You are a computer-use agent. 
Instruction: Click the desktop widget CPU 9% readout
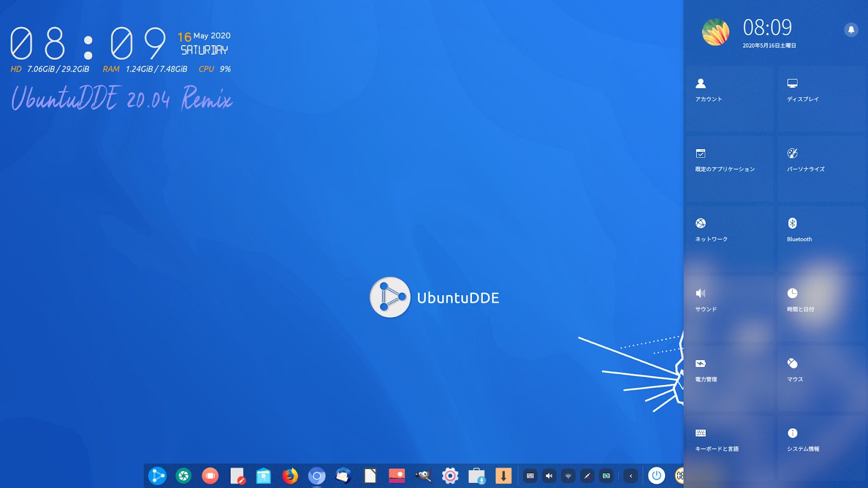click(x=215, y=69)
